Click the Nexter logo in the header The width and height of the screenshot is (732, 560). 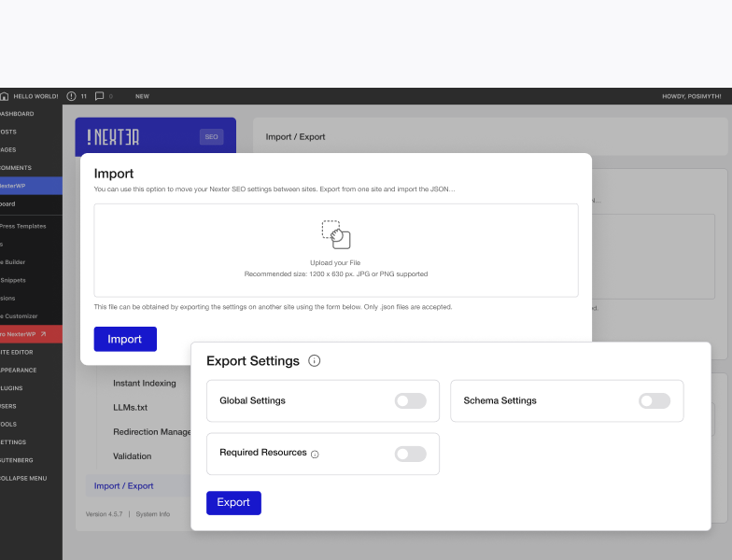113,137
